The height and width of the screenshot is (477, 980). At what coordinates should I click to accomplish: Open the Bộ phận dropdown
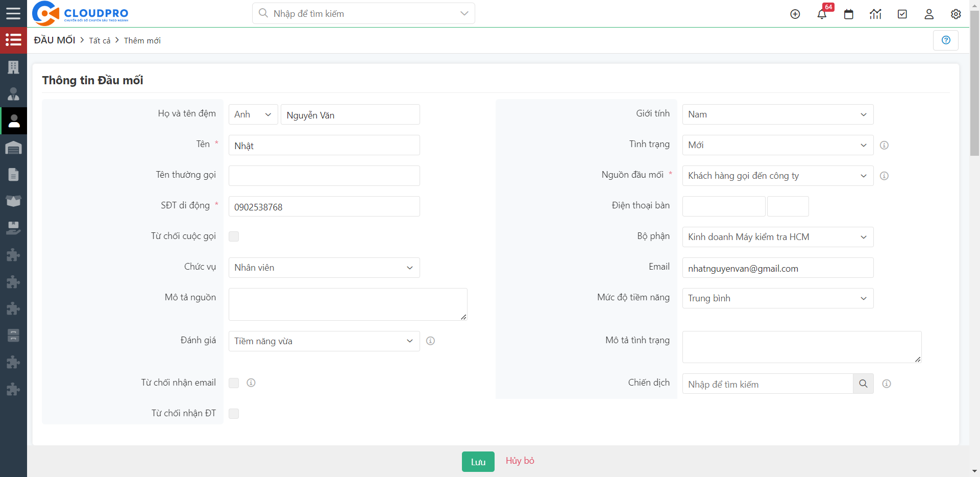click(778, 237)
